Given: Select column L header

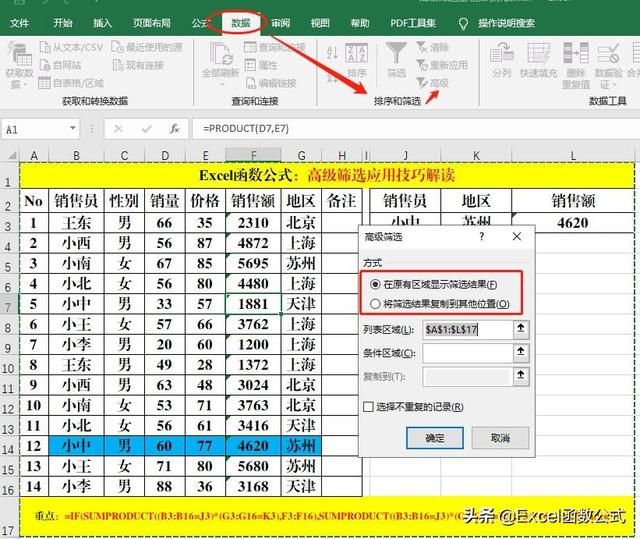Looking at the screenshot, I should click(x=573, y=155).
